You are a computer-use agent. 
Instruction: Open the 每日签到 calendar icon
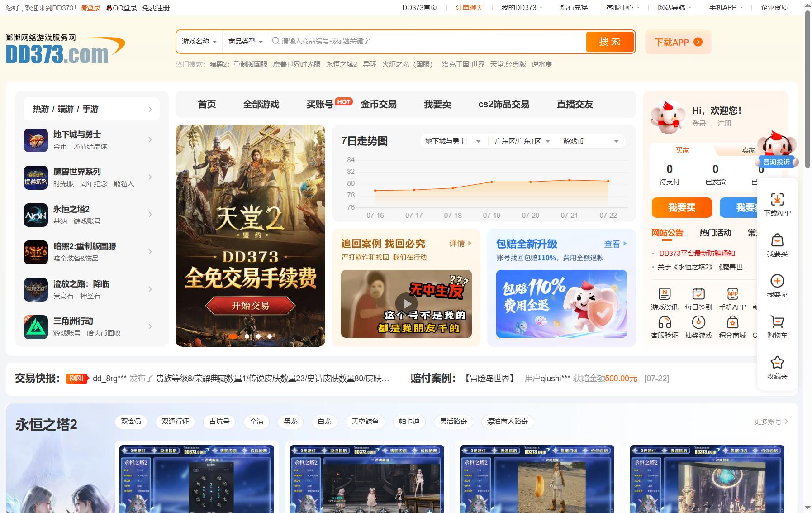click(698, 294)
